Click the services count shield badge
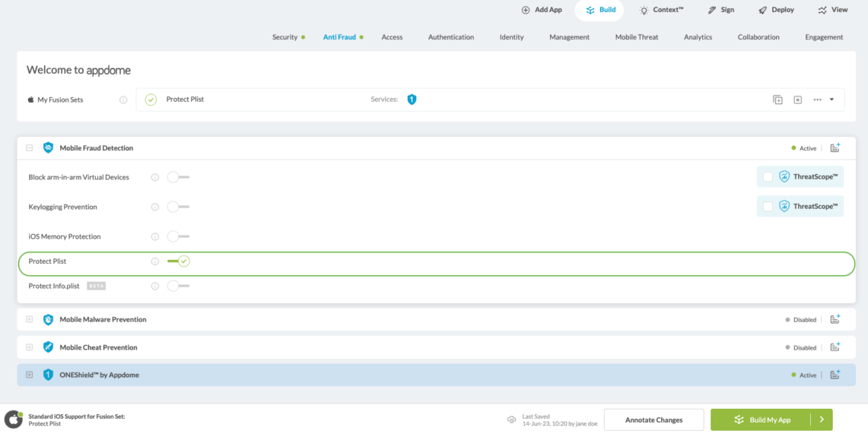Screen dimensions: 868x434 tap(412, 100)
